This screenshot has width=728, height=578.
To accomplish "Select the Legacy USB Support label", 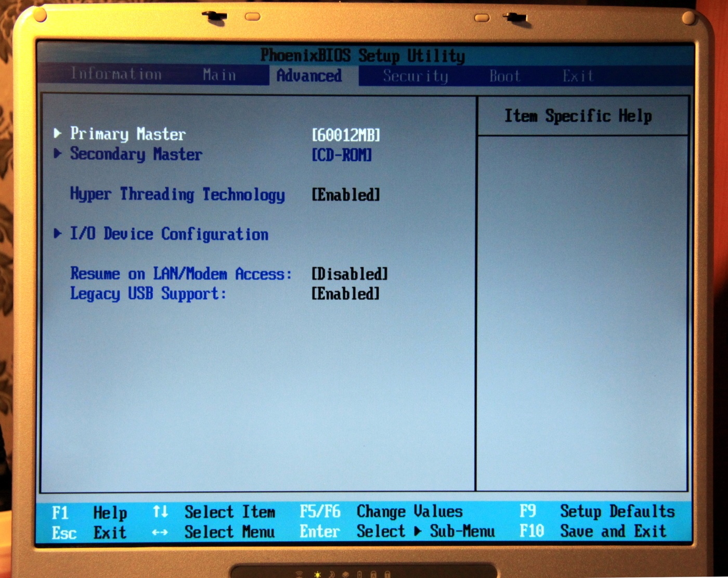I will pos(149,294).
